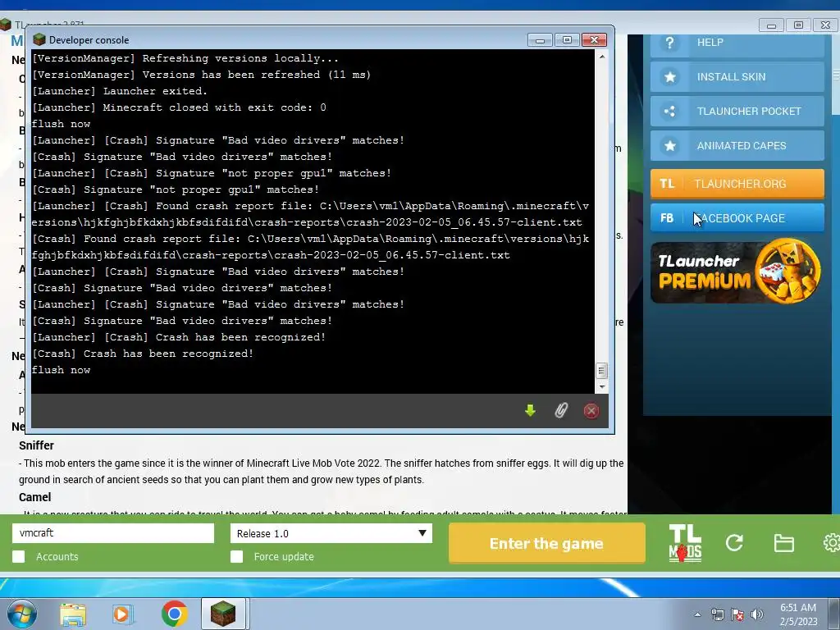Click the last "flush now" console line
The image size is (840, 630).
pyautogui.click(x=61, y=370)
